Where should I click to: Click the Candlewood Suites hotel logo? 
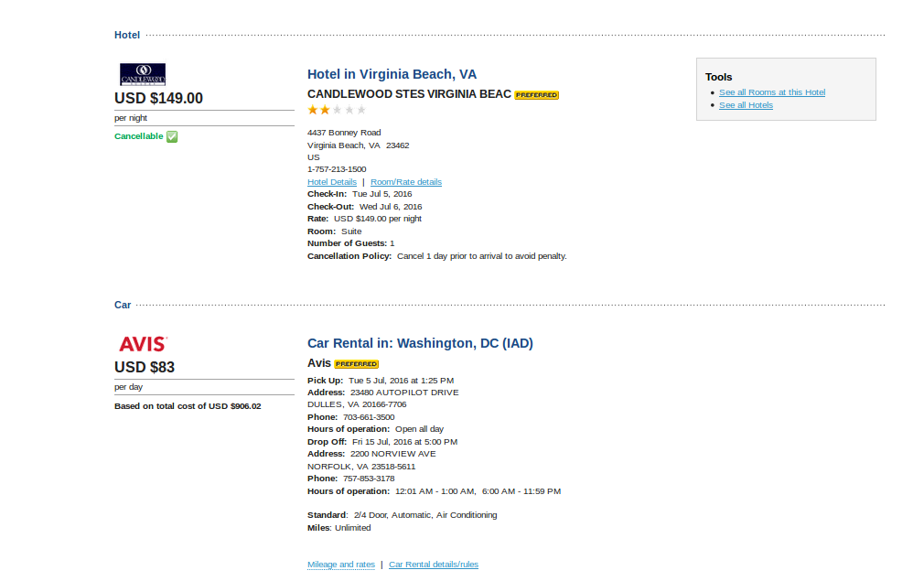pos(143,74)
